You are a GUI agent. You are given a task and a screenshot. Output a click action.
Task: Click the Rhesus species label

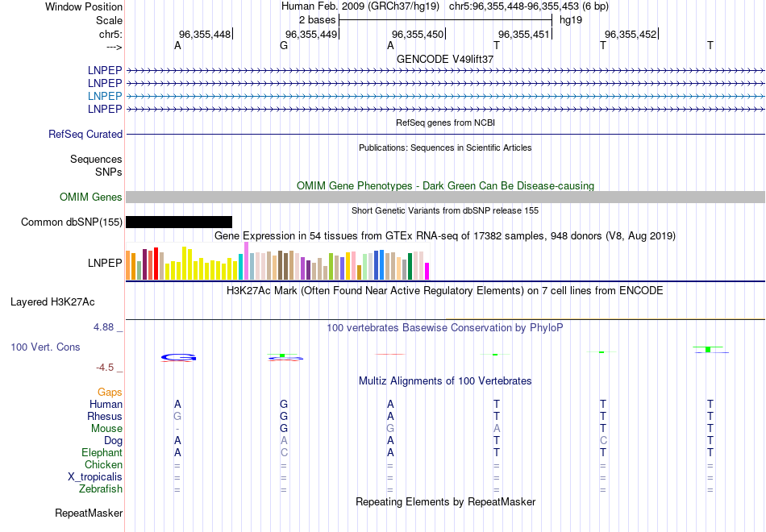click(x=105, y=416)
